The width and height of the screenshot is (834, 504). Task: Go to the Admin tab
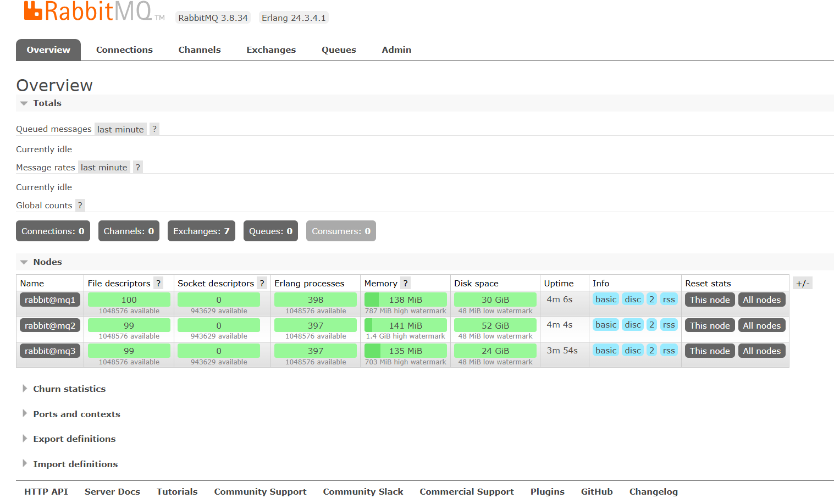click(396, 49)
